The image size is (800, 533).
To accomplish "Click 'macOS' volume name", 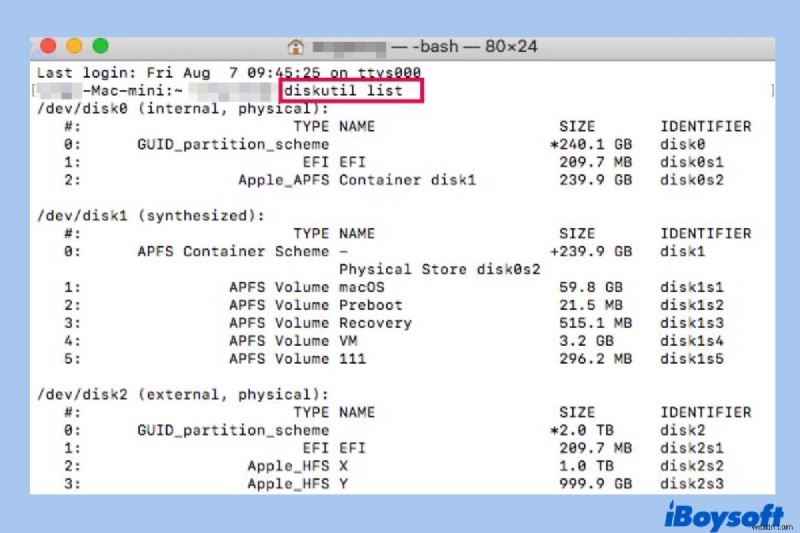I will click(361, 287).
